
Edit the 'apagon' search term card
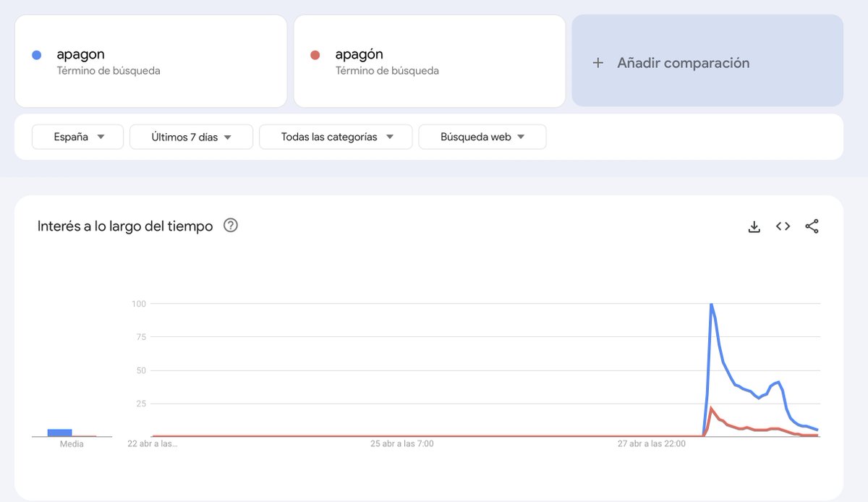click(x=150, y=61)
